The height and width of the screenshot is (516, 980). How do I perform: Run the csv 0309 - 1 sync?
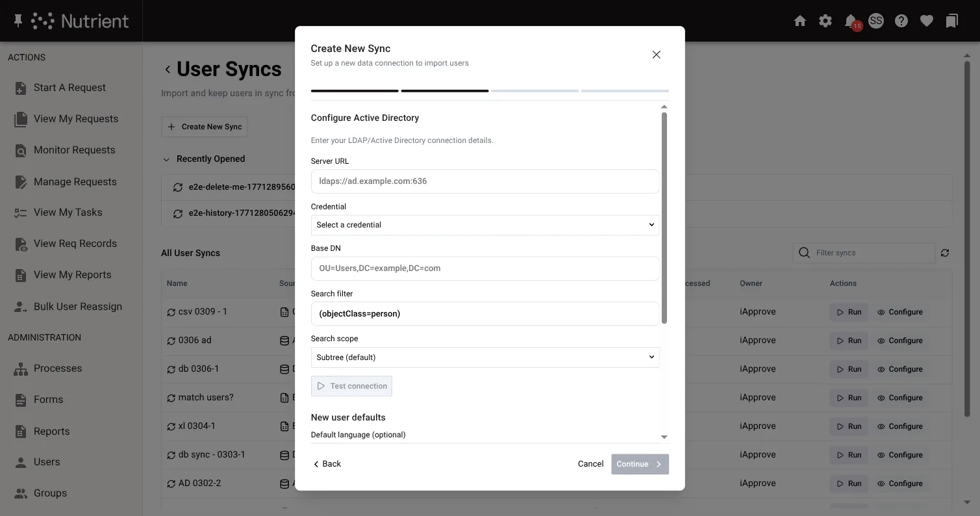(x=849, y=312)
